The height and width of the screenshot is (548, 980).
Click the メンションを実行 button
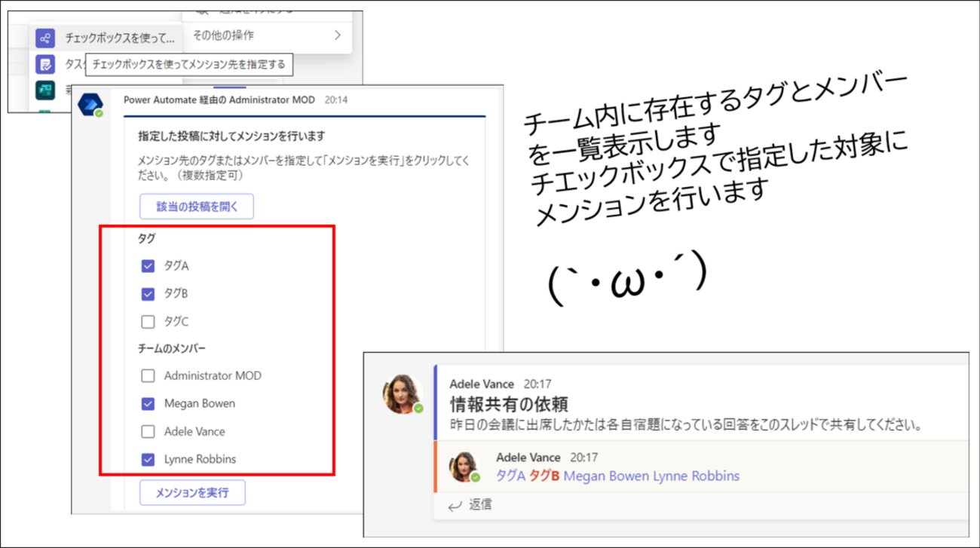192,493
